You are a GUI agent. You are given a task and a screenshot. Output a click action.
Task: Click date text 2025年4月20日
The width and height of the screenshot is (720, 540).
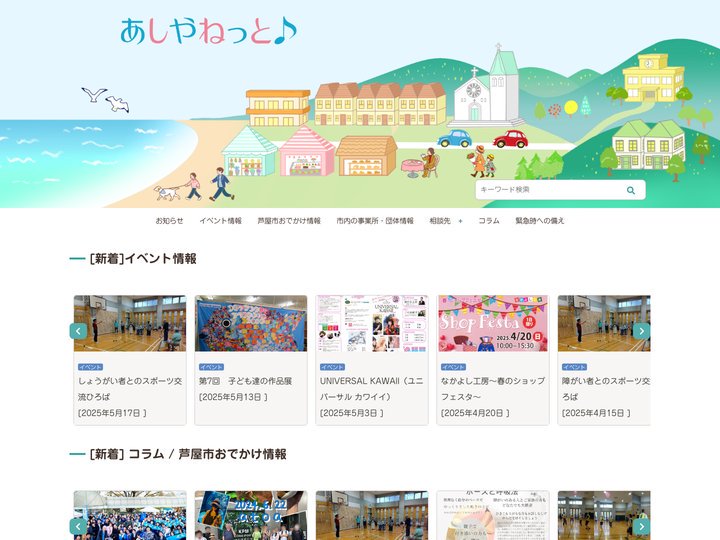475,413
